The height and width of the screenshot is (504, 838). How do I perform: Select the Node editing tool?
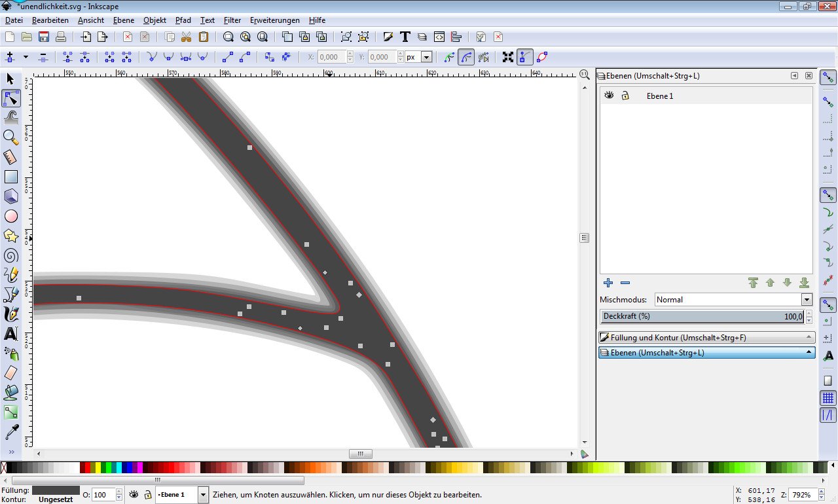click(11, 99)
